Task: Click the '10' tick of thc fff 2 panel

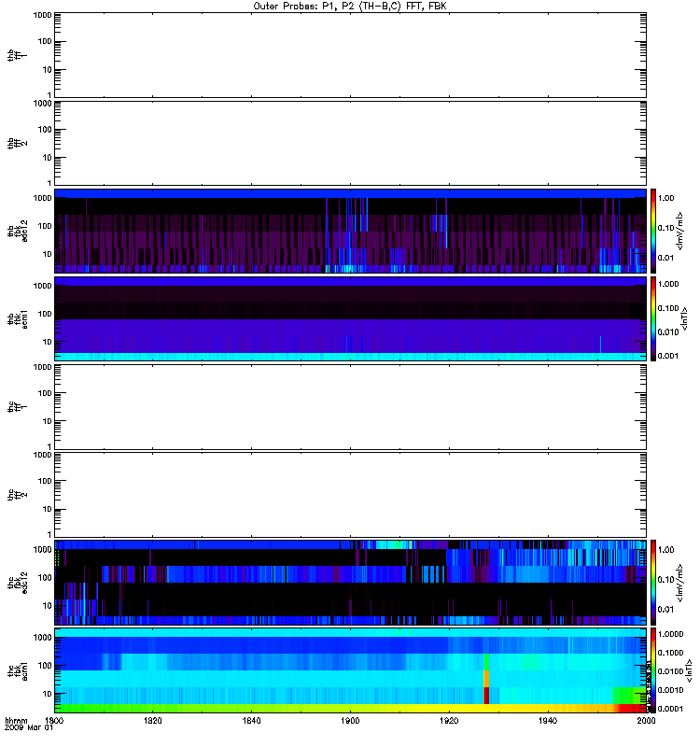Action: 48,509
